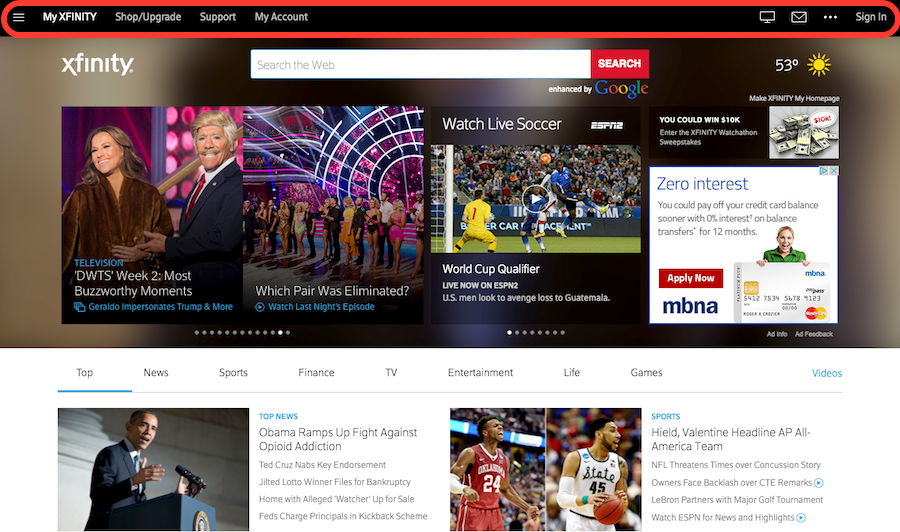This screenshot has height=532, width=900.
Task: Click World Cup Qualifier headline
Action: [491, 269]
